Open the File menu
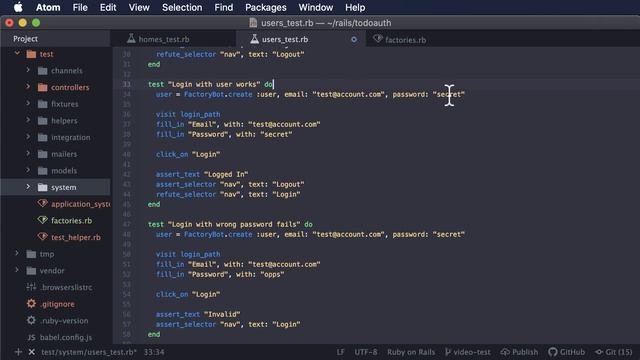640x360 pixels. (80, 7)
